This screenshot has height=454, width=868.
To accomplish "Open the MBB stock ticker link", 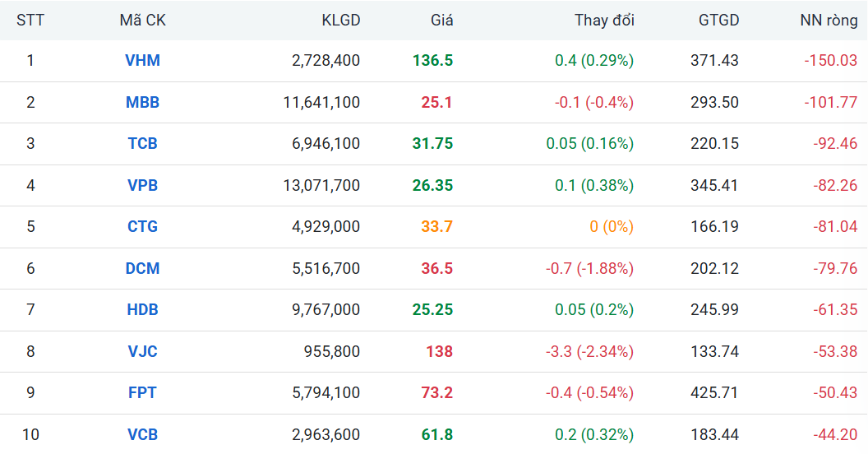I will (142, 103).
